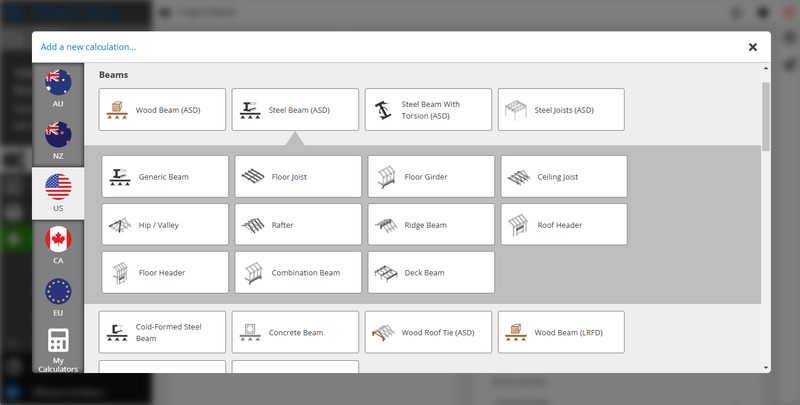
Task: Open the Wood Beam (LRFD) calculator
Action: [x=561, y=332]
